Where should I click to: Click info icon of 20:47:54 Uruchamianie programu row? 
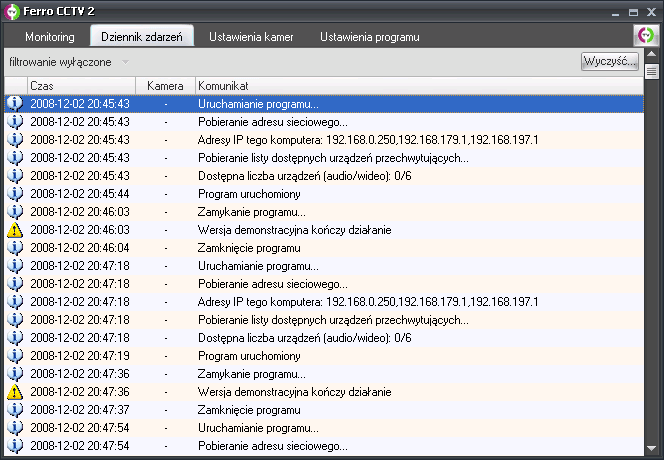(15, 428)
